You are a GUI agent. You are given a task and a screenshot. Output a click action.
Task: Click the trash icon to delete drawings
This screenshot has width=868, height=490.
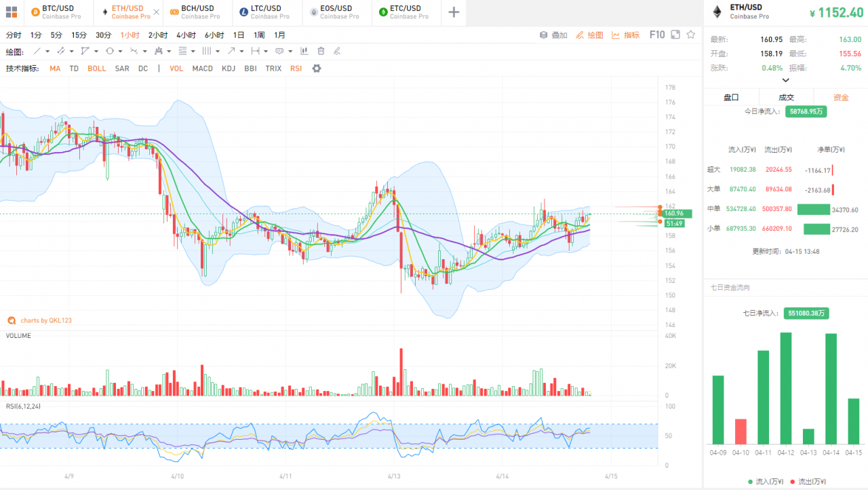pos(321,51)
